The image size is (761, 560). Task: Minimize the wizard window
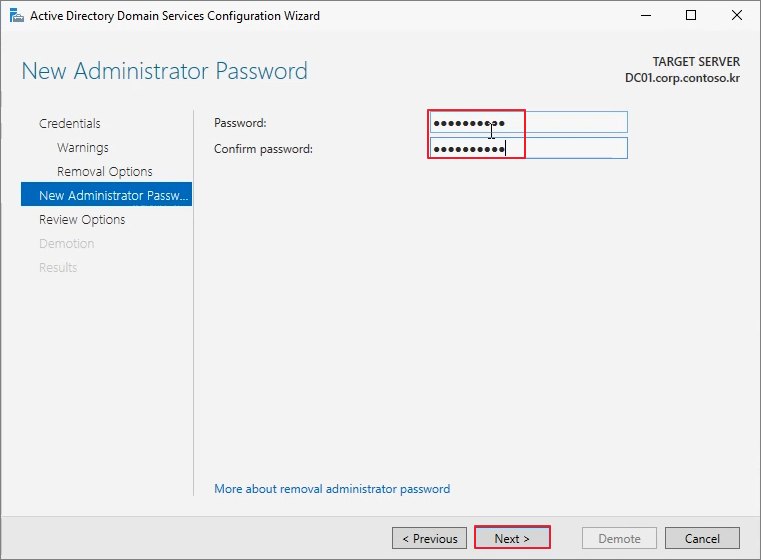point(646,16)
